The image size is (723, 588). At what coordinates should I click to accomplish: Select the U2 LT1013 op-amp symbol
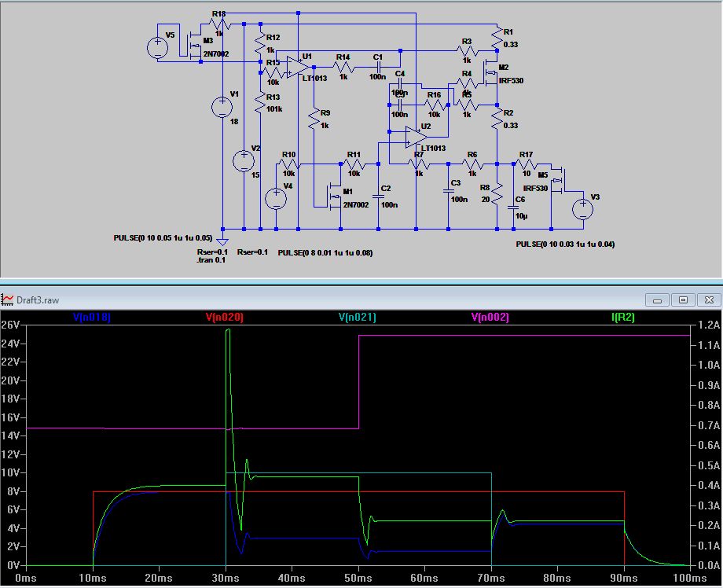coord(417,137)
